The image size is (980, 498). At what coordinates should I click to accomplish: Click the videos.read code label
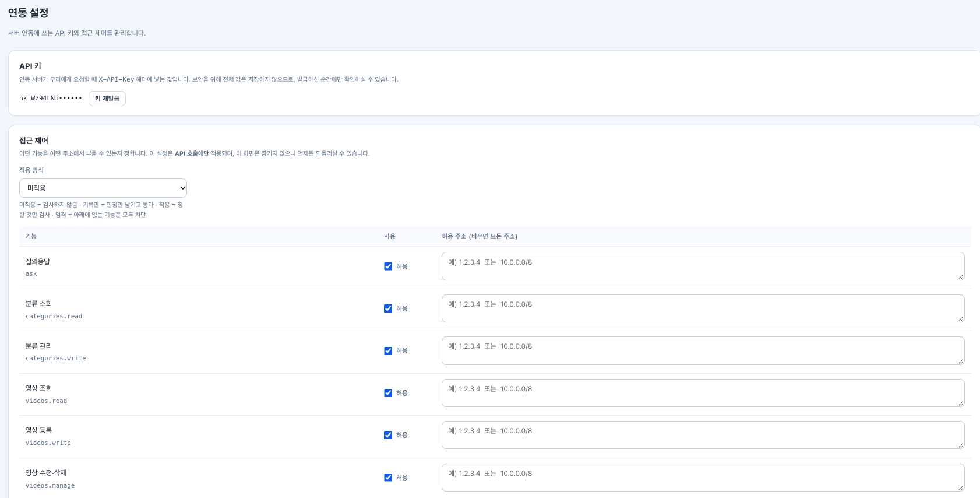tap(46, 401)
